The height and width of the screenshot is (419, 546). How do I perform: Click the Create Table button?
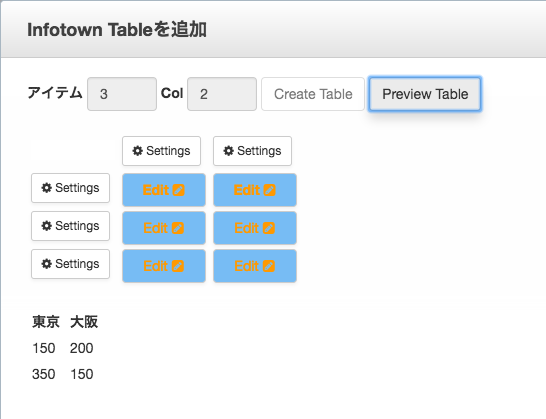[x=313, y=94]
